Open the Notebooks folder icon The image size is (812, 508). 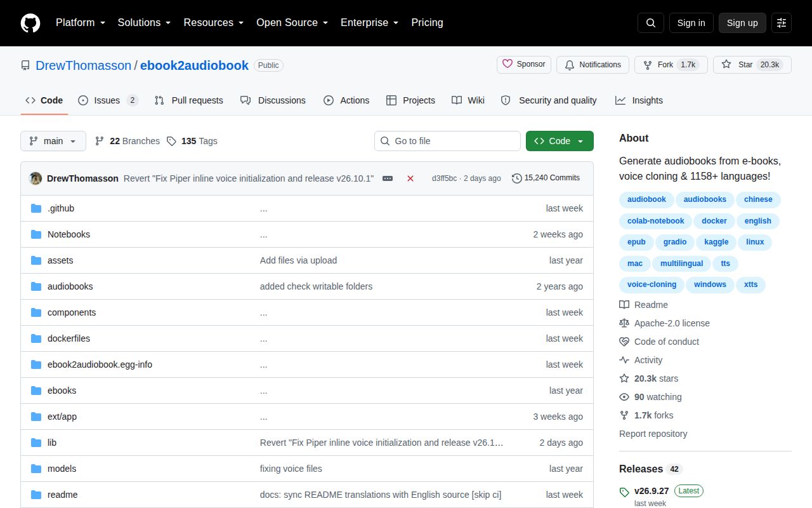click(36, 234)
